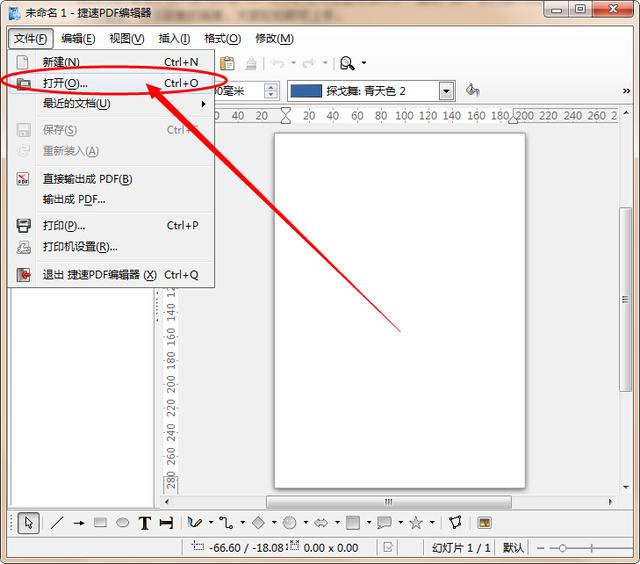Open the 文件(F) menu
Image resolution: width=640 pixels, height=564 pixels.
point(31,39)
